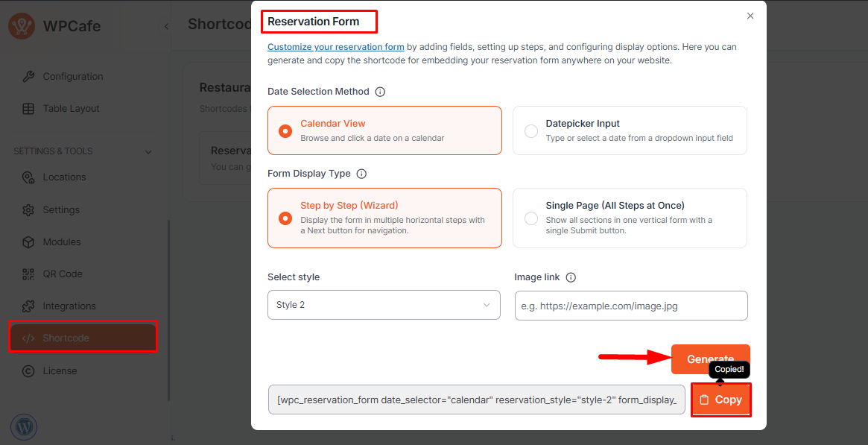Click the Table Layout grid icon
Screen dimensions: 868x445
click(28, 108)
